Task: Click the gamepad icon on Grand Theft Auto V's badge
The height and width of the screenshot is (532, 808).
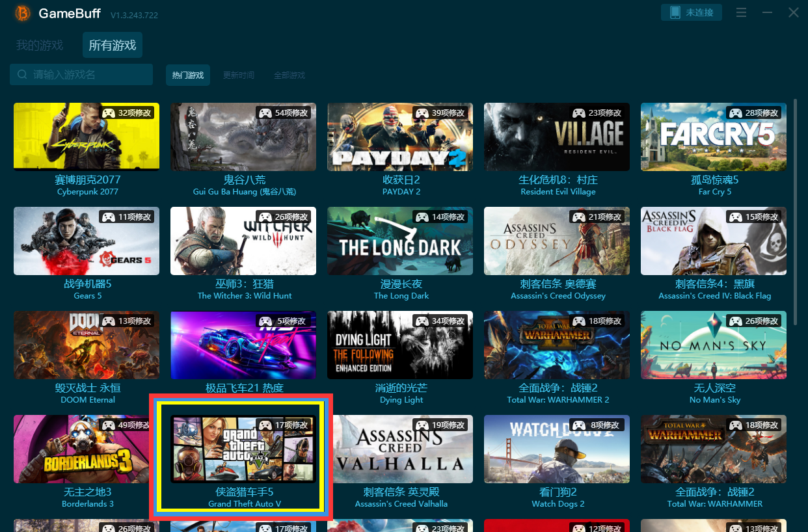Action: 265,425
